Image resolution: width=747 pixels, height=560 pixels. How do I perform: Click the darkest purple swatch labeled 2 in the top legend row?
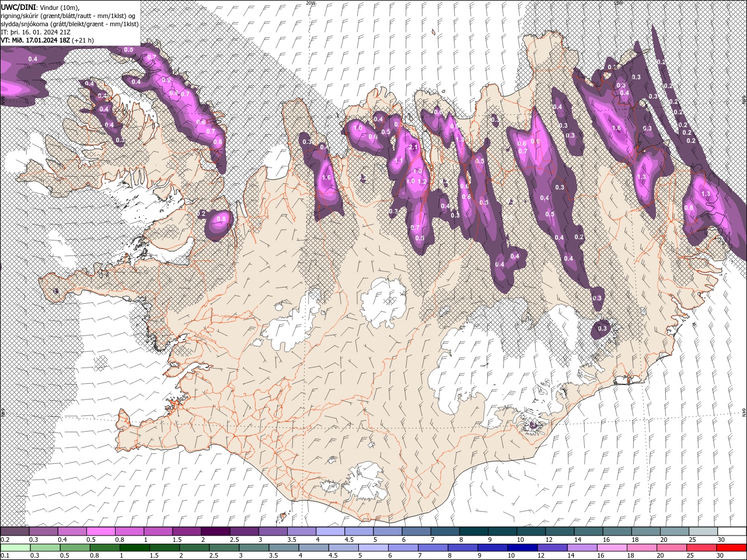click(x=215, y=531)
